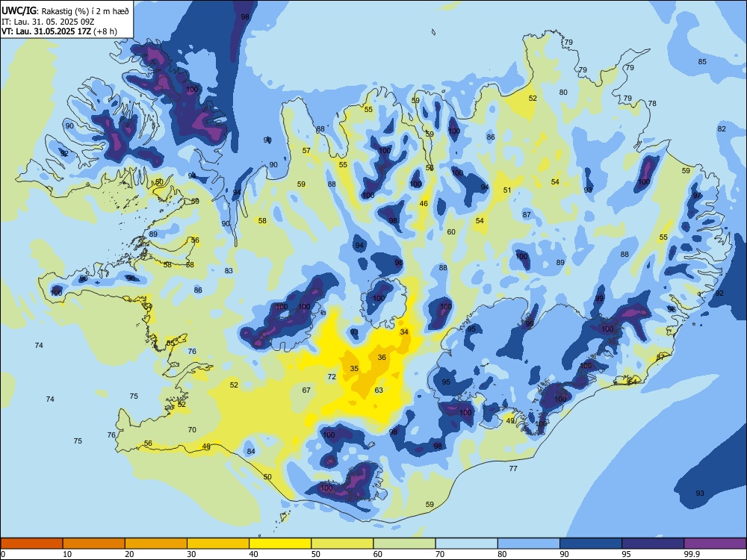This screenshot has height=560, width=747.
Task: Click the humidity value '82' over the sea
Action: [722, 128]
